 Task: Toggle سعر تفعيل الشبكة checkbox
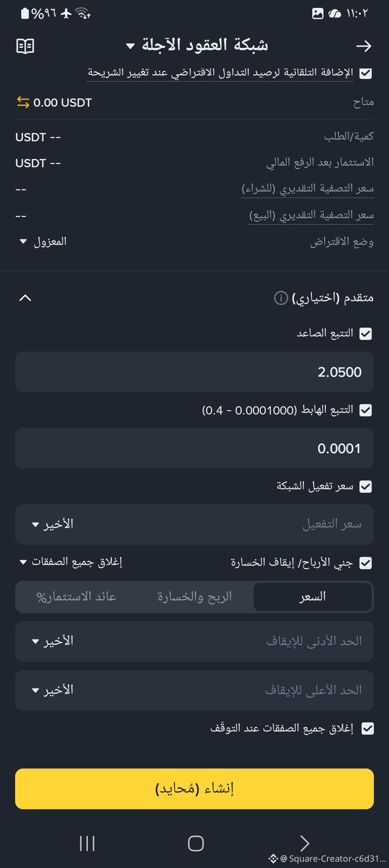tap(366, 486)
